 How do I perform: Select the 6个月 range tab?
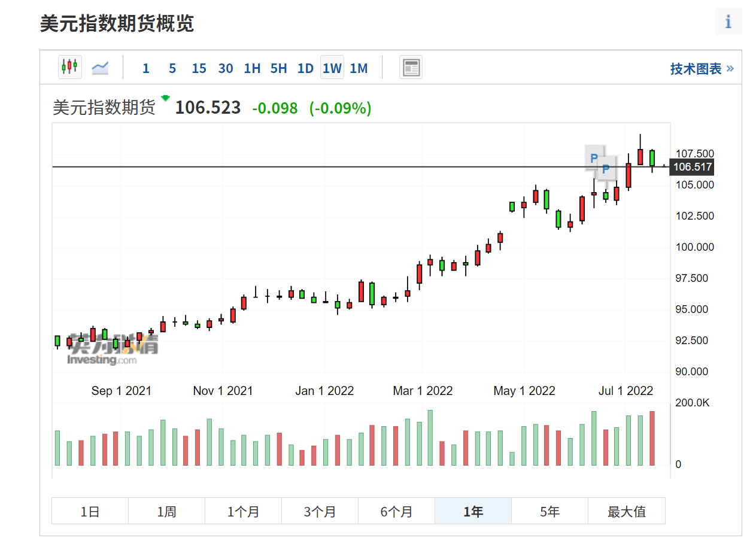click(x=396, y=511)
